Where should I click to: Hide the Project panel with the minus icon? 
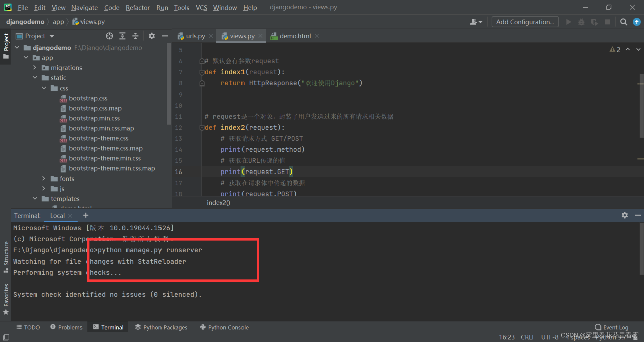[x=165, y=36]
